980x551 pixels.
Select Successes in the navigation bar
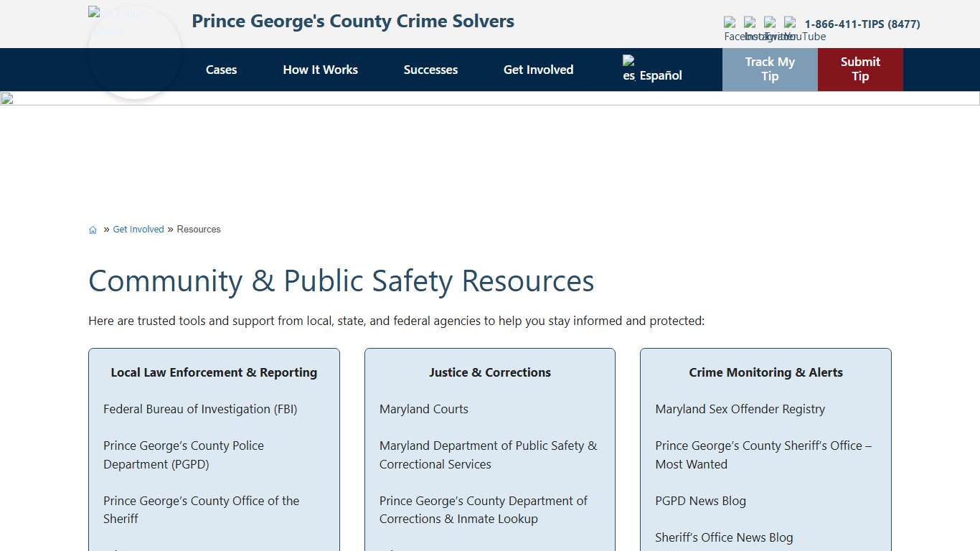click(x=430, y=70)
